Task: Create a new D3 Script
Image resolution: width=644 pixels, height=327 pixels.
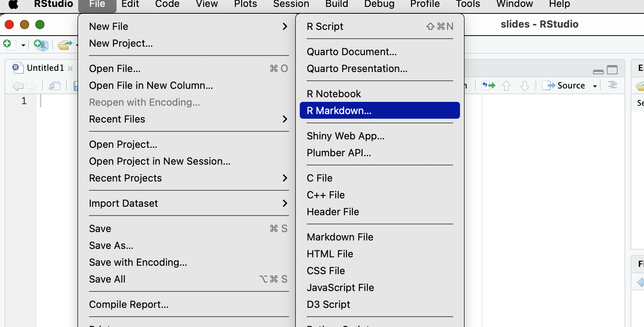Action: pyautogui.click(x=380, y=304)
